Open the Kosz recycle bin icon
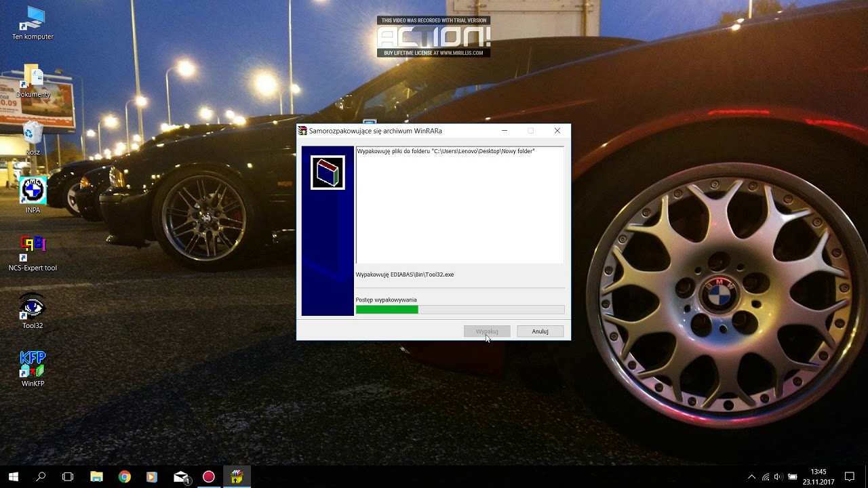The width and height of the screenshot is (868, 488). (33, 139)
